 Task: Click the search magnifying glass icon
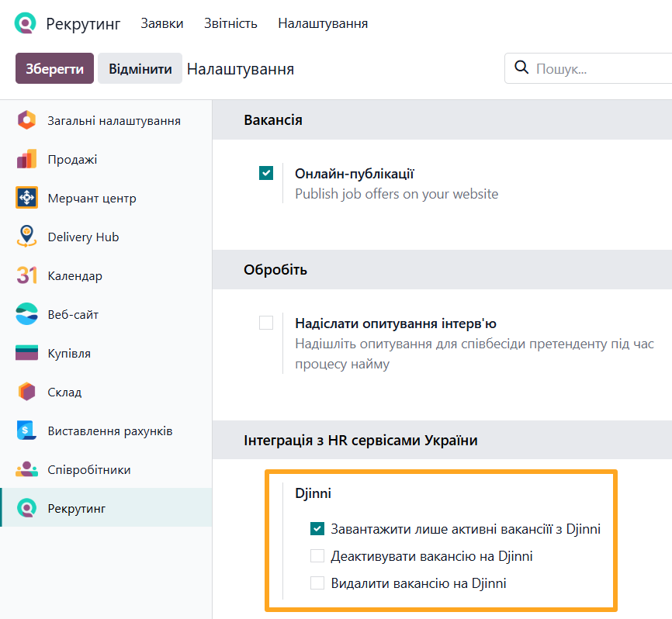(521, 67)
